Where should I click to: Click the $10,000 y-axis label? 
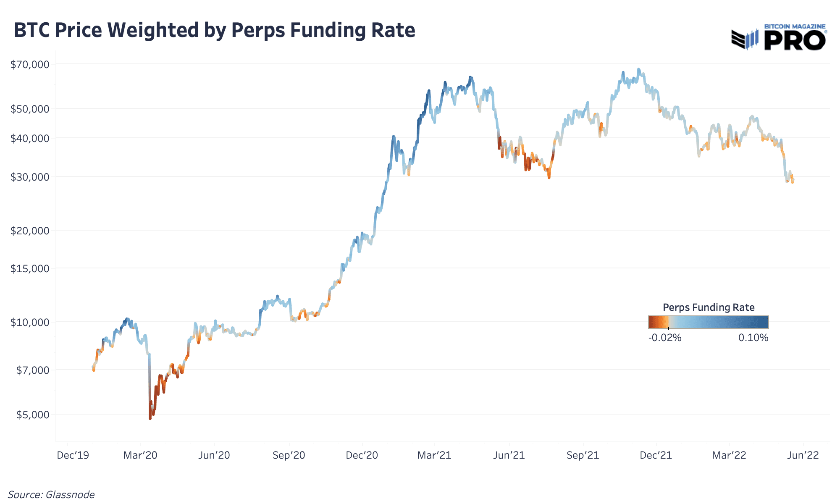[x=30, y=322]
